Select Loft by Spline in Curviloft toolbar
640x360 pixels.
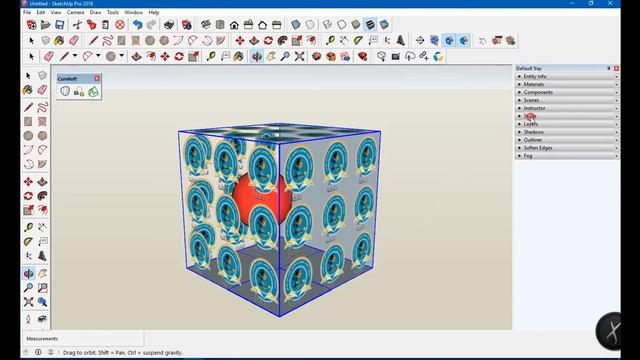pos(65,91)
